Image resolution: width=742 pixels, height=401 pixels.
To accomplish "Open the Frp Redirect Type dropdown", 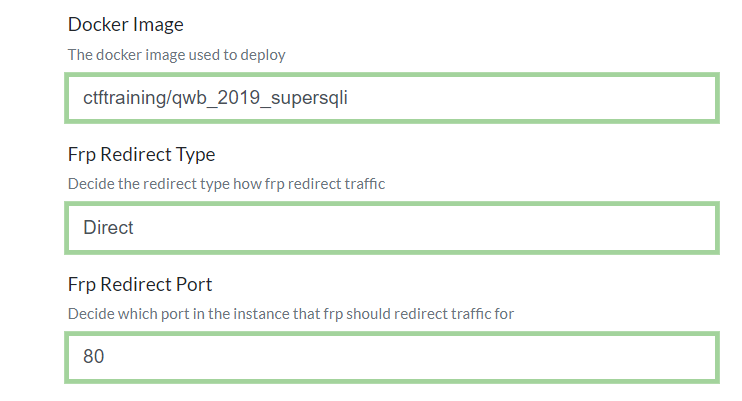I will tap(392, 228).
